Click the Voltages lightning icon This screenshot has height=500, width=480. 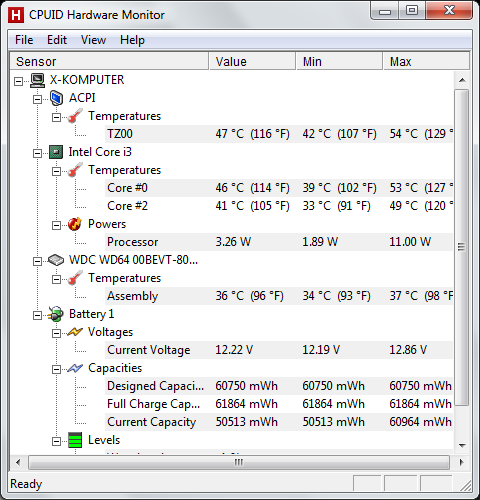(x=75, y=332)
